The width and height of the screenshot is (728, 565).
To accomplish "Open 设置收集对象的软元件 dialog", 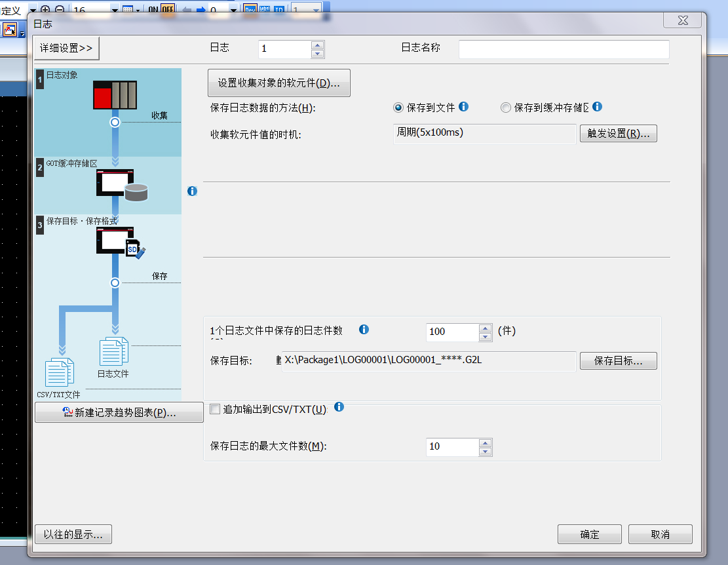I will tap(278, 83).
